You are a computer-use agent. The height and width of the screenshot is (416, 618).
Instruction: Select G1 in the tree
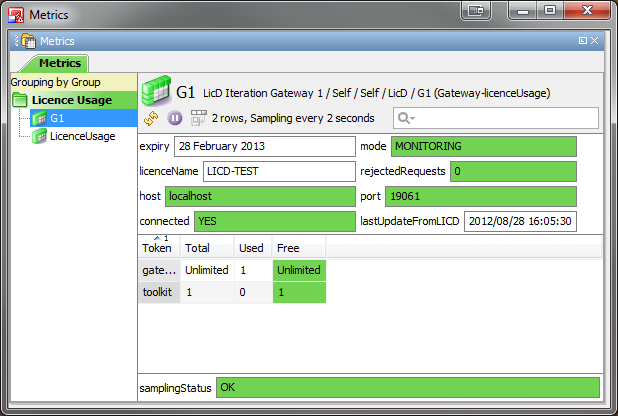coord(57,118)
